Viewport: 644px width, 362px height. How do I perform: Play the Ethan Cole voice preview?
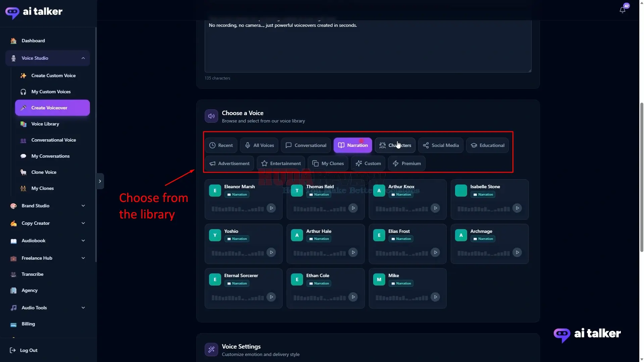tap(353, 297)
